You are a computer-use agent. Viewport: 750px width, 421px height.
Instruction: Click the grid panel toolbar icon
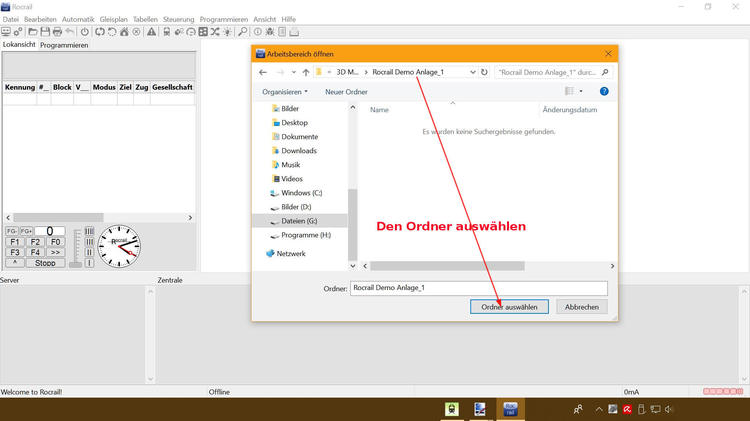coord(203,32)
